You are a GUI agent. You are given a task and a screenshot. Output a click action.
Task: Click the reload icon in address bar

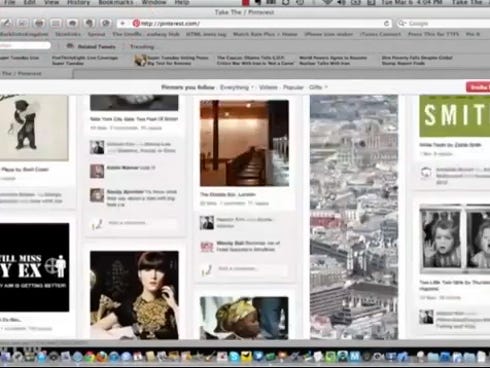click(386, 23)
